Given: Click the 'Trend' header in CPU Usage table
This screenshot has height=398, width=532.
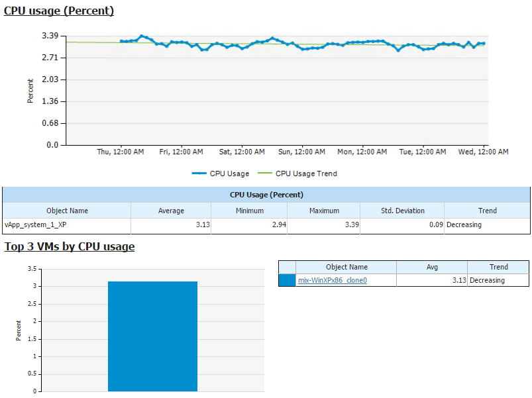Looking at the screenshot, I should [487, 211].
